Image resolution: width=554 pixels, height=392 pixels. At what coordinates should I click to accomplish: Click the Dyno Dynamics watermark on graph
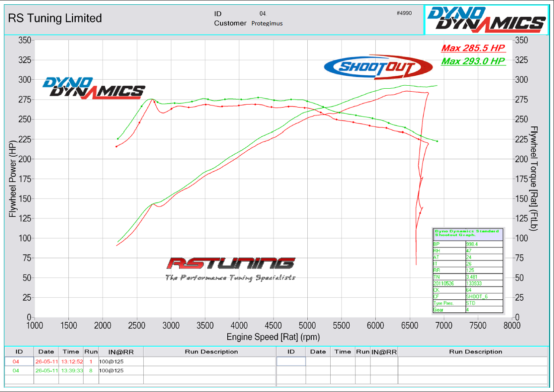coord(93,88)
